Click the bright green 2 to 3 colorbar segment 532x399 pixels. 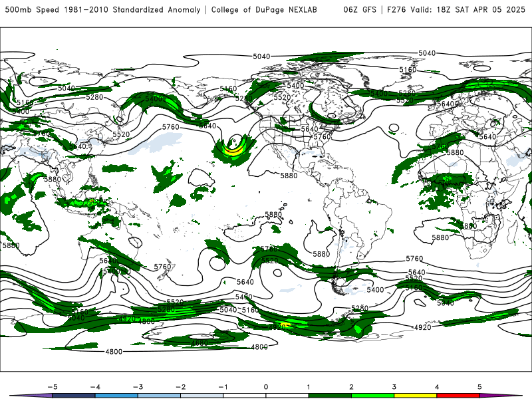[372, 396]
